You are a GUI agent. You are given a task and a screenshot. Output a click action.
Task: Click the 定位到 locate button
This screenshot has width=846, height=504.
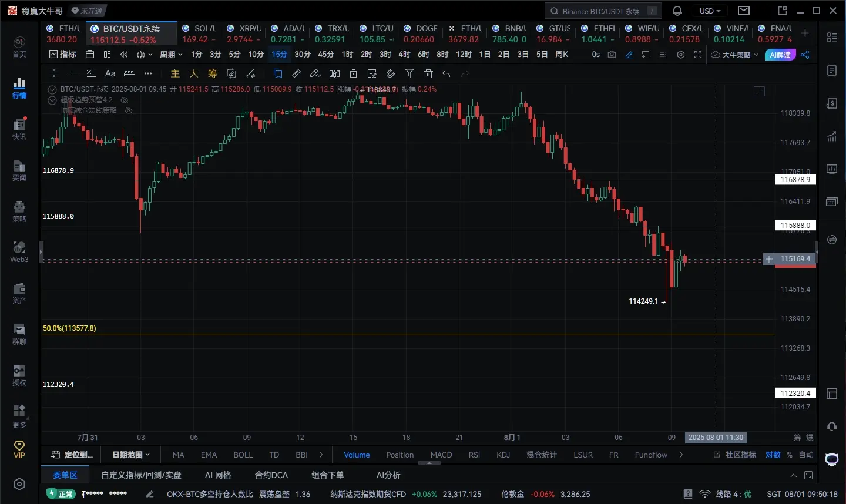(72, 455)
